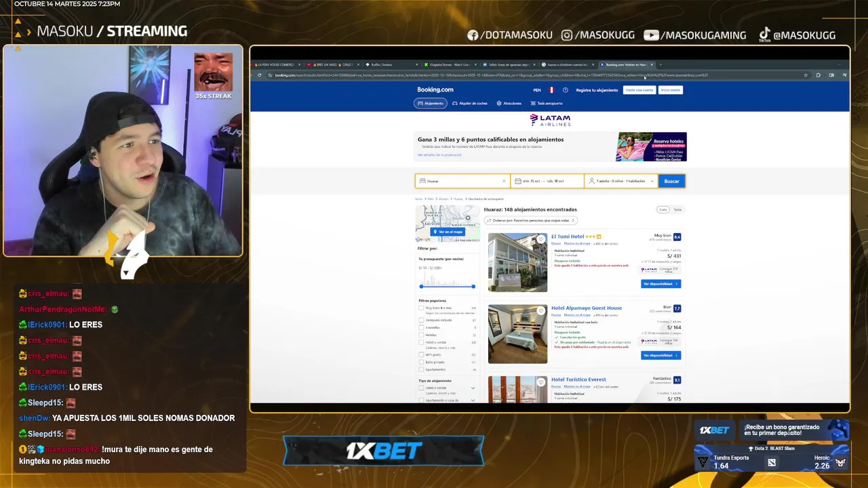This screenshot has height=488, width=868.
Task: Clear destination with the X icon
Action: tap(504, 181)
